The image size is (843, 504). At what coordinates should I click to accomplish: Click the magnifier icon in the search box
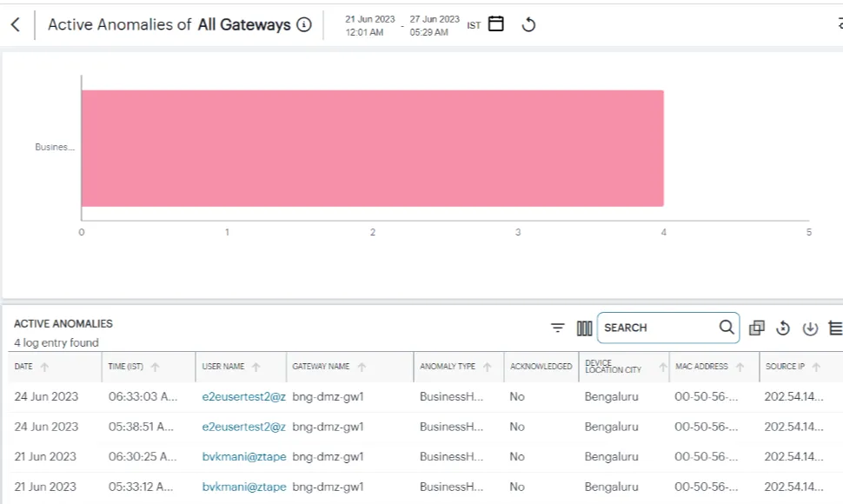click(x=727, y=328)
